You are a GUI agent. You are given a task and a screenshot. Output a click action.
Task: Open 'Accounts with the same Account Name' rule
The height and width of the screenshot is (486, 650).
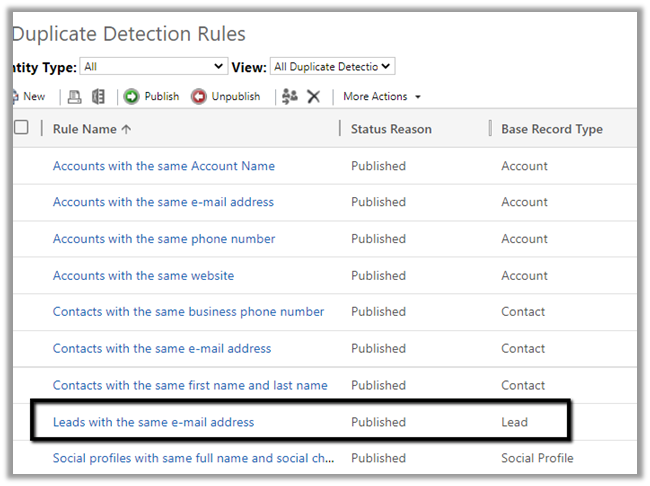pyautogui.click(x=164, y=166)
